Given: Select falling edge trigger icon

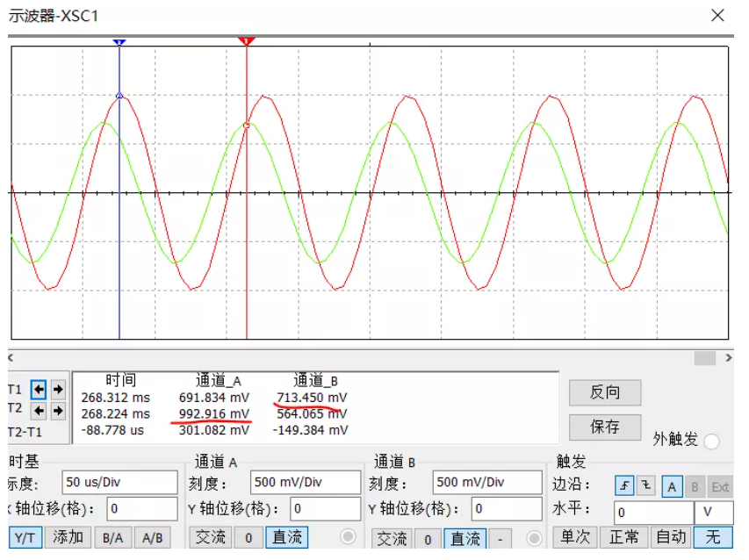Looking at the screenshot, I should click(x=645, y=486).
